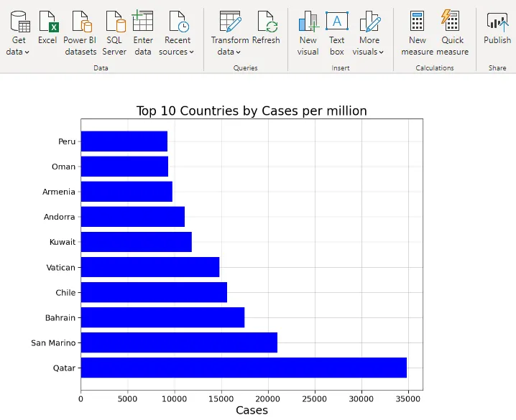
Task: Click the chart title text
Action: click(x=252, y=111)
